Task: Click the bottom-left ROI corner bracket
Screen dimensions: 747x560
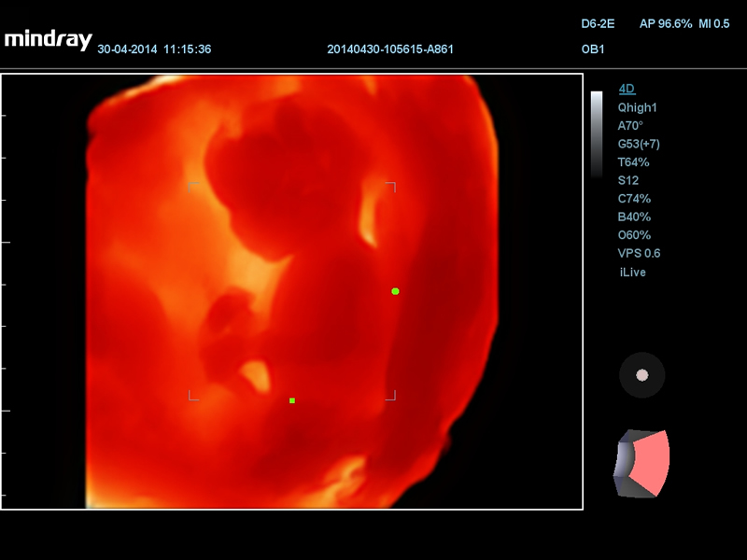Action: pos(193,396)
